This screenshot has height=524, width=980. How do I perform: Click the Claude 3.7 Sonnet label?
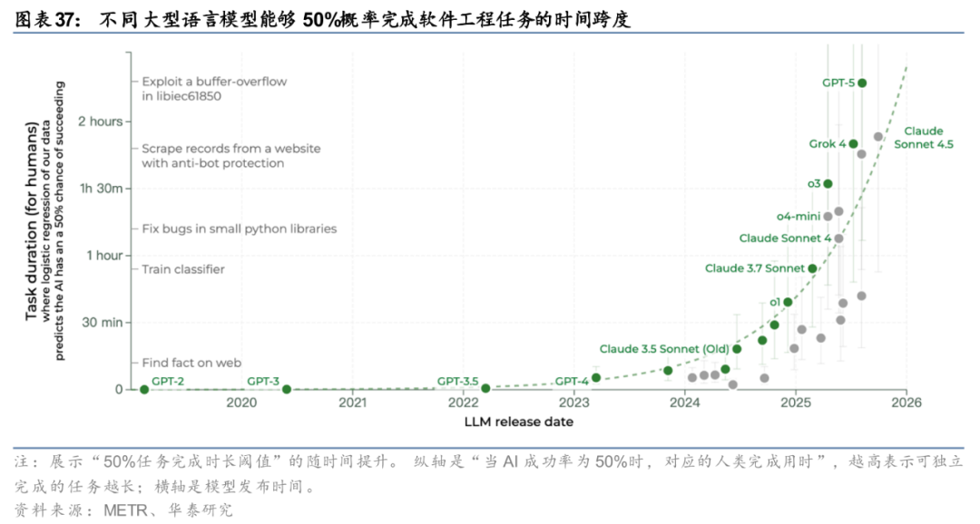tap(754, 268)
